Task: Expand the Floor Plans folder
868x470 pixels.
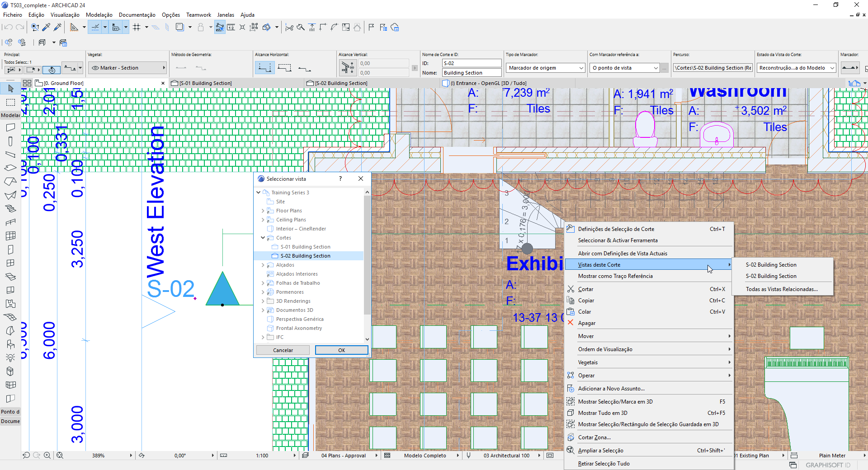Action: click(264, 211)
